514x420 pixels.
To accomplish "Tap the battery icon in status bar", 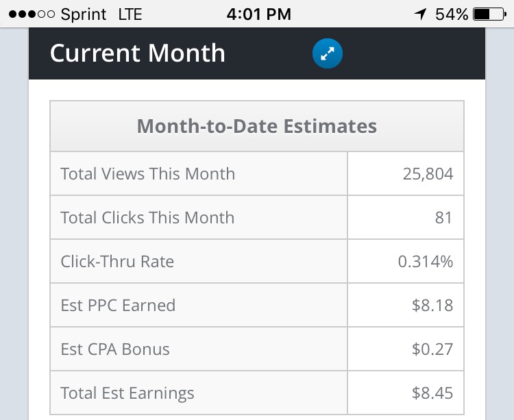I will coord(489,14).
